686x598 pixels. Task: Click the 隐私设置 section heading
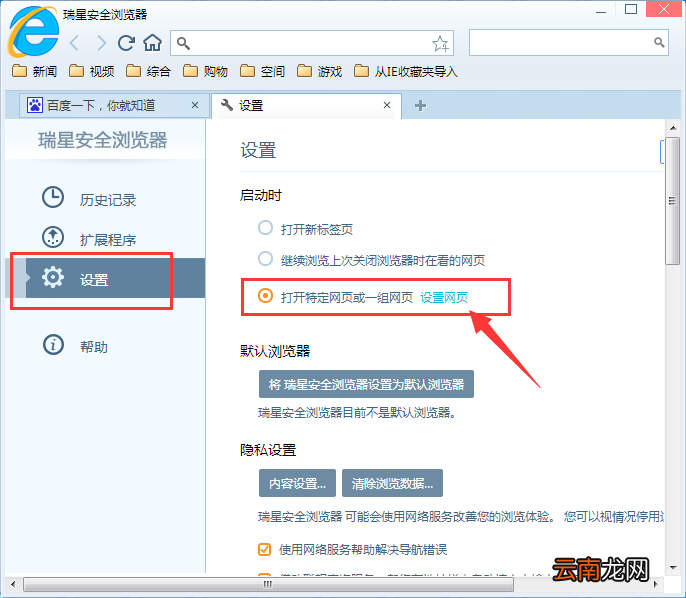click(268, 450)
